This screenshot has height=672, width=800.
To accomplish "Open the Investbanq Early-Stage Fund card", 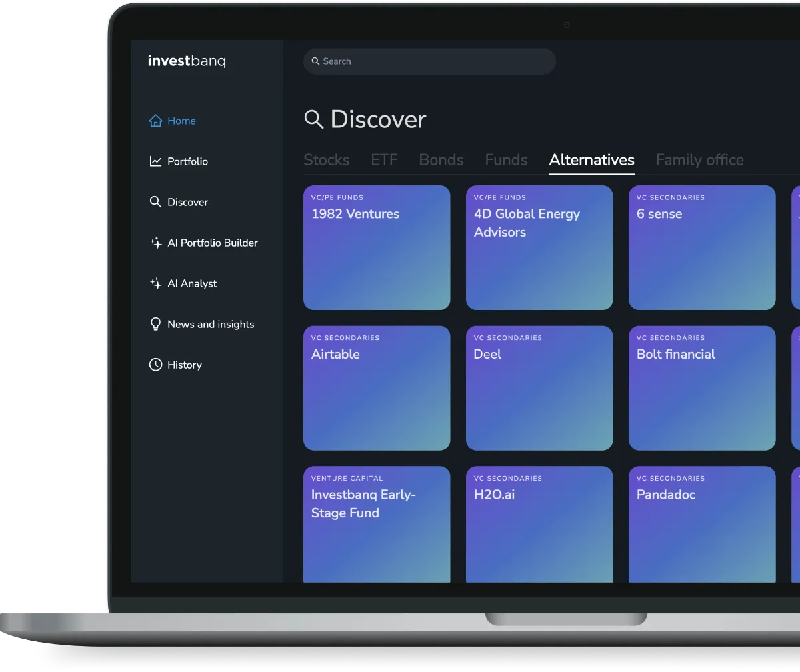I will click(377, 524).
